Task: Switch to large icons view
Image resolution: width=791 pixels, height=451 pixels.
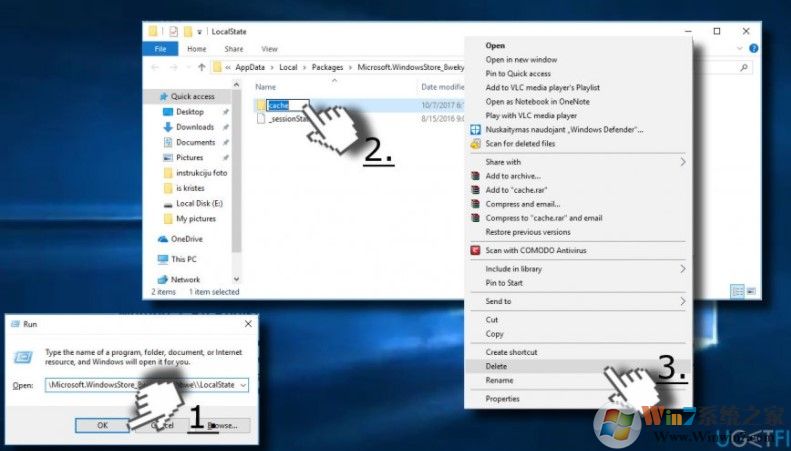Action: click(x=751, y=291)
